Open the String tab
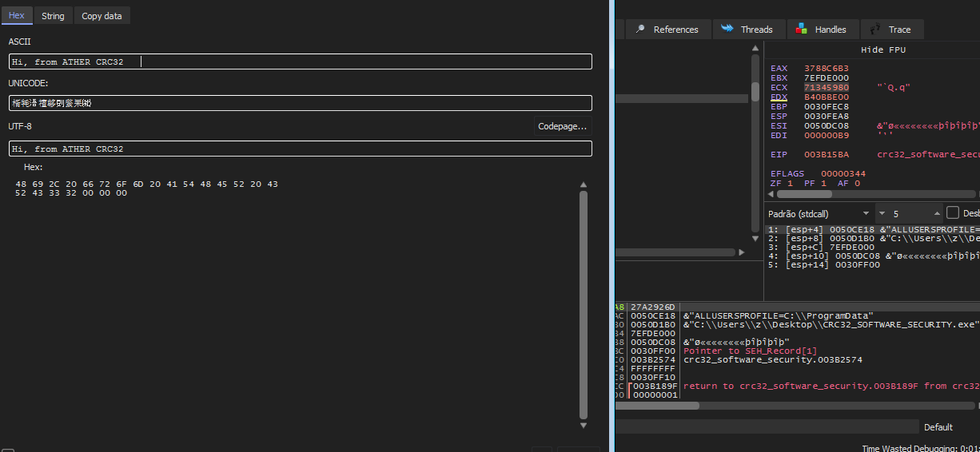Image resolution: width=980 pixels, height=452 pixels. 53,16
